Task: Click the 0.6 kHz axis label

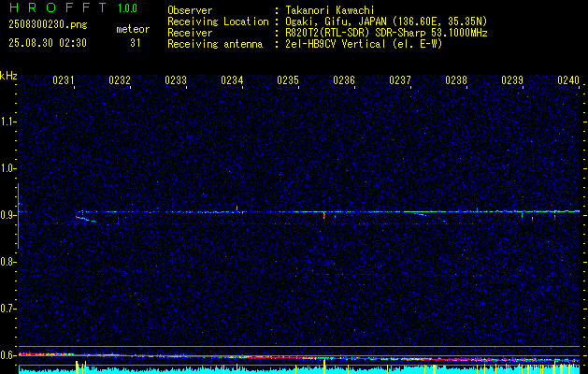Action: tap(8, 355)
